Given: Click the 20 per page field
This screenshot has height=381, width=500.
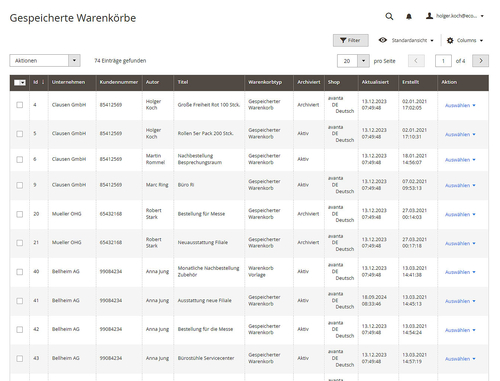Looking at the screenshot, I should coord(347,61).
